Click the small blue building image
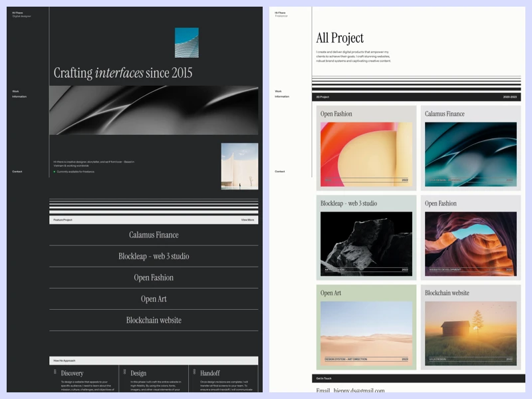 coord(187,43)
